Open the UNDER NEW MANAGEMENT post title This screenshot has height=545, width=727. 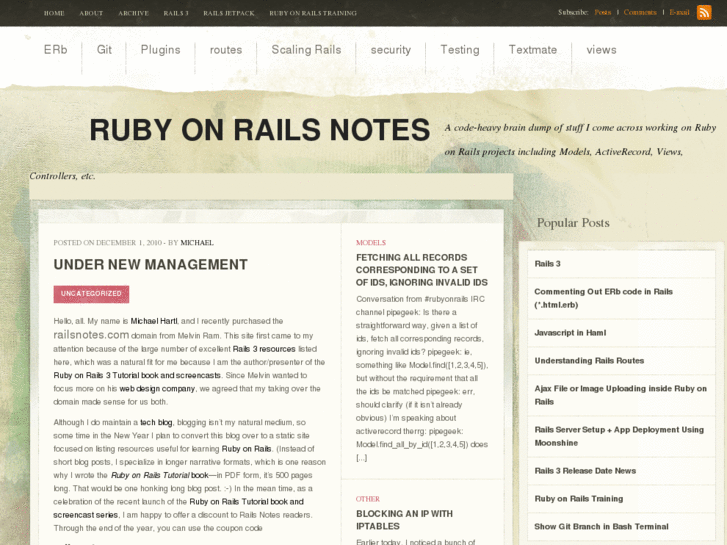tap(151, 264)
